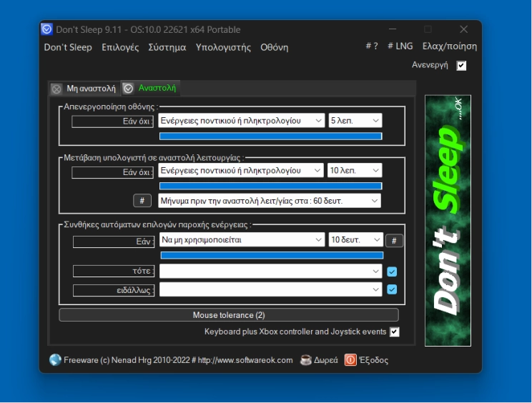Open the 10 δευτ. dropdown
532x403 pixels.
(x=355, y=239)
